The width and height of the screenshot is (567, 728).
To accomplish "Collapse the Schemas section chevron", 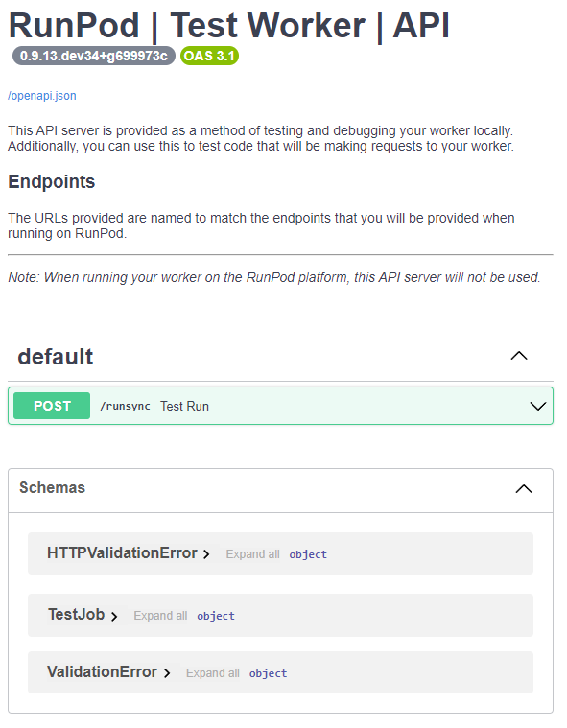I will point(524,489).
